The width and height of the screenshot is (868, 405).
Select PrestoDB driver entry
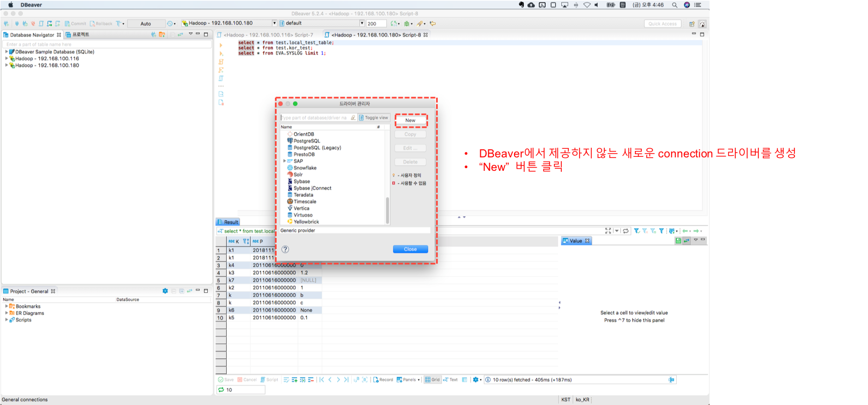pos(304,155)
